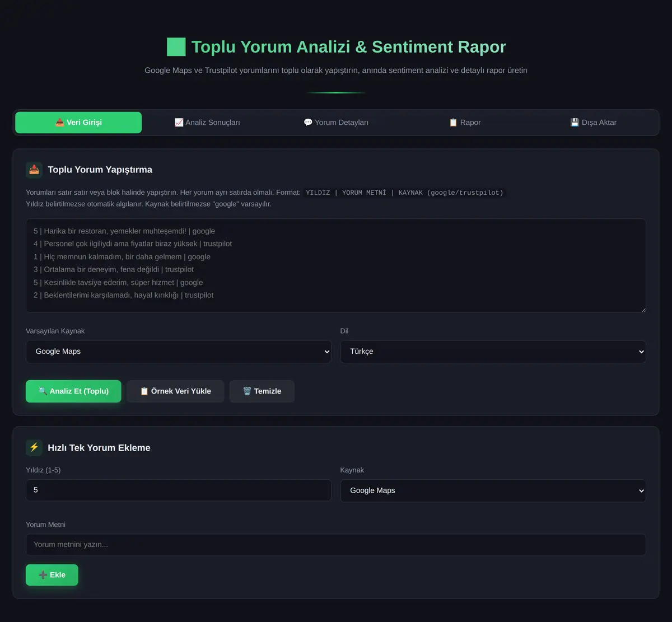Click the Yıldız (1-5) number field

pos(179,490)
